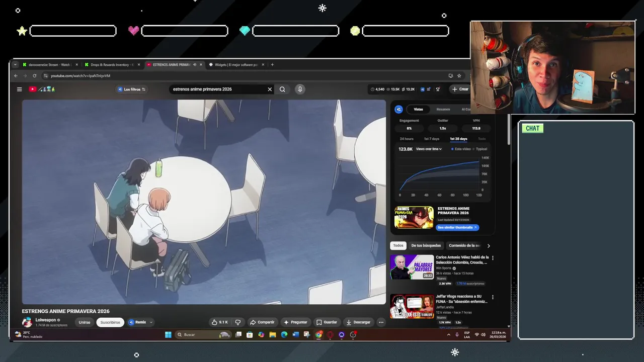Click the taskbar Buscar search box
This screenshot has width=644, height=362.
point(203,334)
